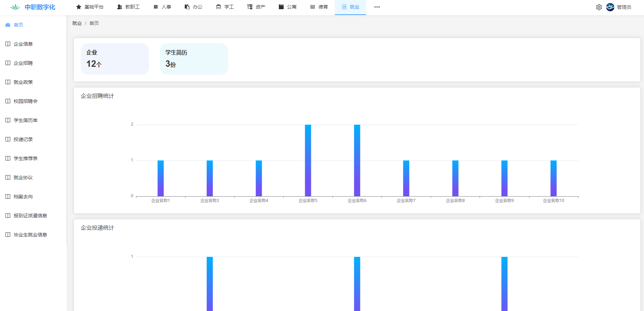The width and height of the screenshot is (644, 311).
Task: Expand the more menus ellipsis
Action: tap(377, 7)
